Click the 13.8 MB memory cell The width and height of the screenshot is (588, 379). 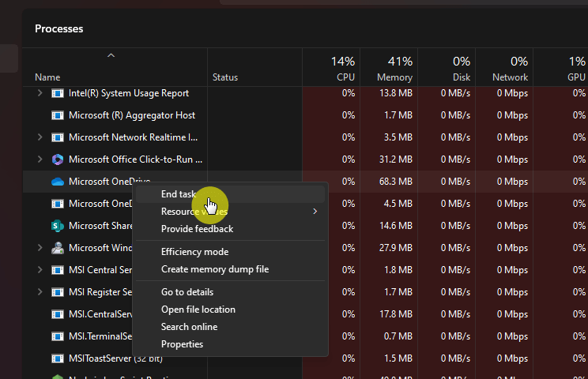pos(396,93)
